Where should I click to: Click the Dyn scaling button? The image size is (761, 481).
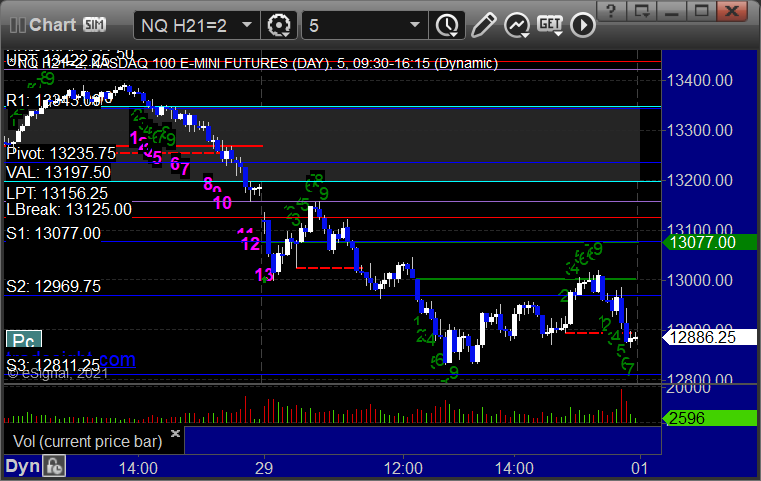(23, 466)
